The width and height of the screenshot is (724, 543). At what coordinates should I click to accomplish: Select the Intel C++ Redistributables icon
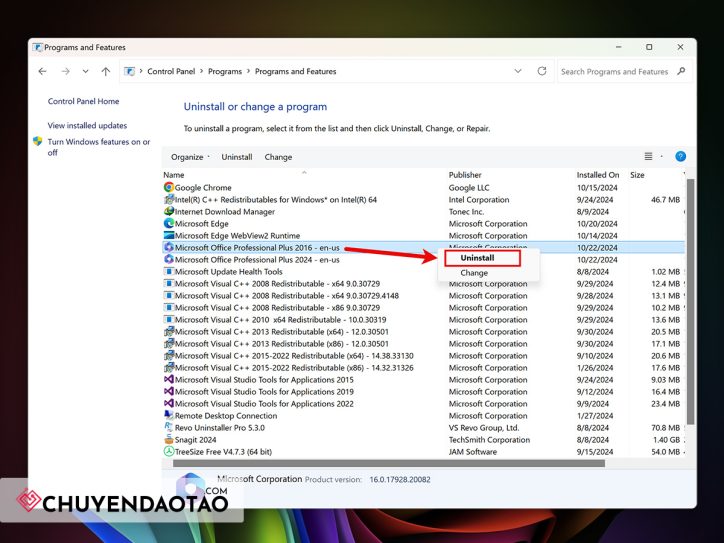169,199
